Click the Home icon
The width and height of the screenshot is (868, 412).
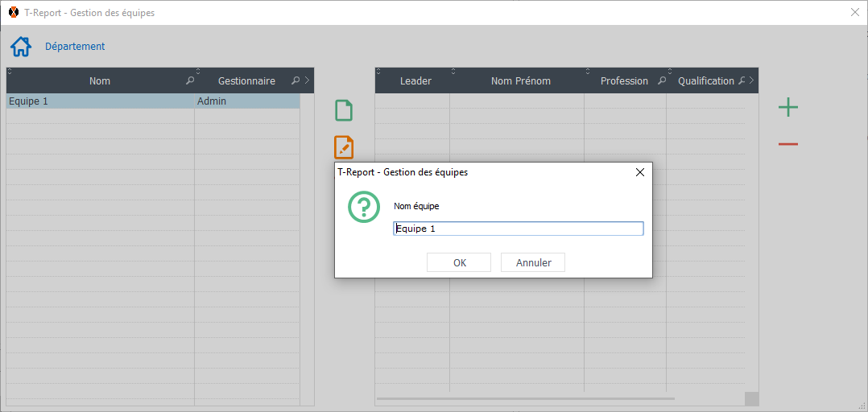pos(21,47)
